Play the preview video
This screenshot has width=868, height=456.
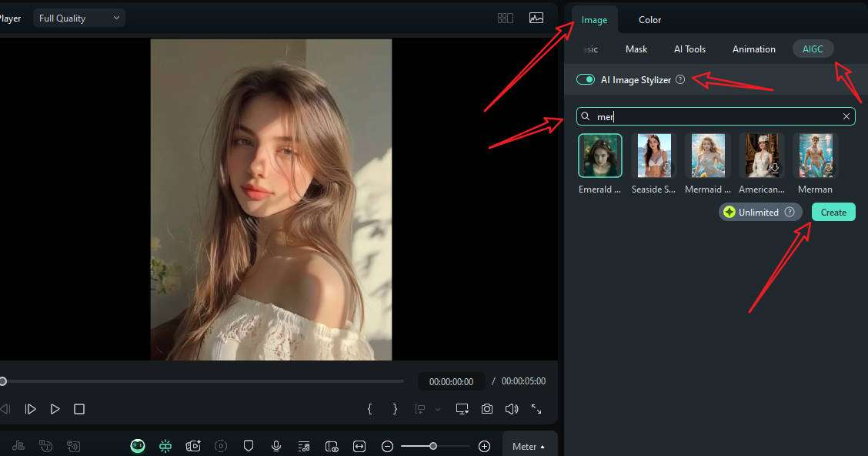pos(55,409)
